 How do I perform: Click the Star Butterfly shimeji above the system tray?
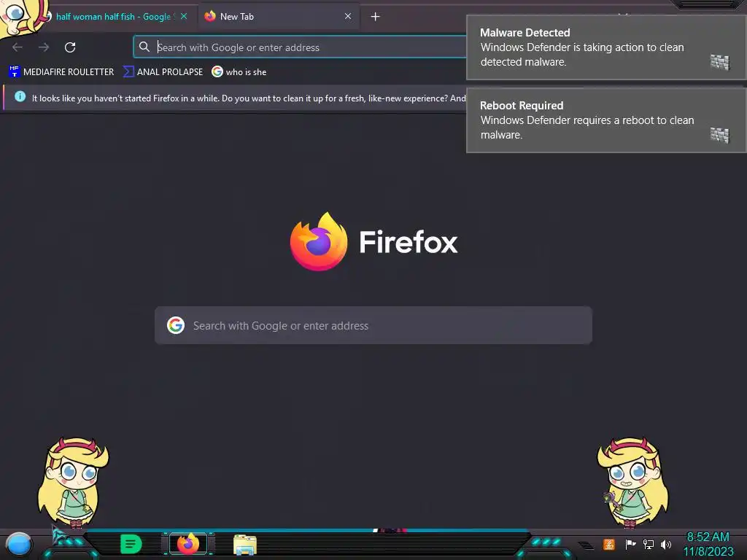click(632, 483)
